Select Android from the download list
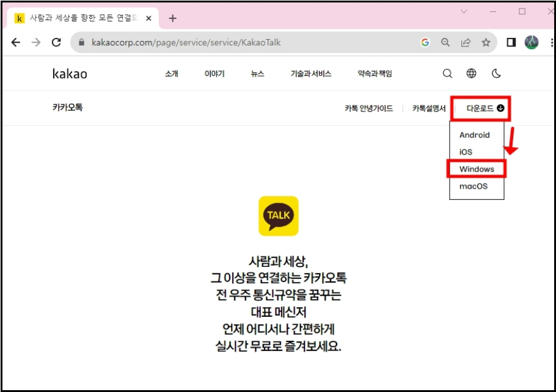The height and width of the screenshot is (392, 556). pyautogui.click(x=475, y=135)
